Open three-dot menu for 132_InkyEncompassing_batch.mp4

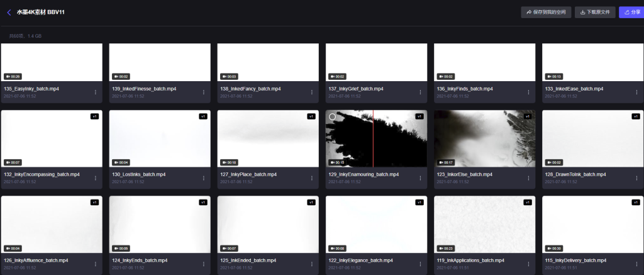[96, 178]
